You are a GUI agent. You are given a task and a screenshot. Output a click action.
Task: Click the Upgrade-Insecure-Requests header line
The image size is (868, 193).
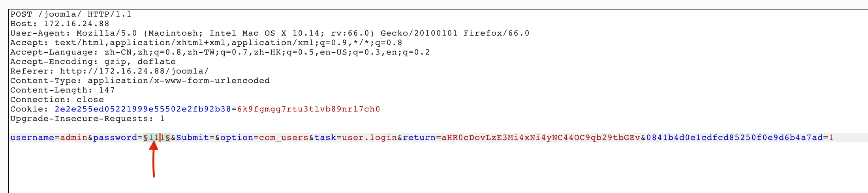[x=87, y=119]
